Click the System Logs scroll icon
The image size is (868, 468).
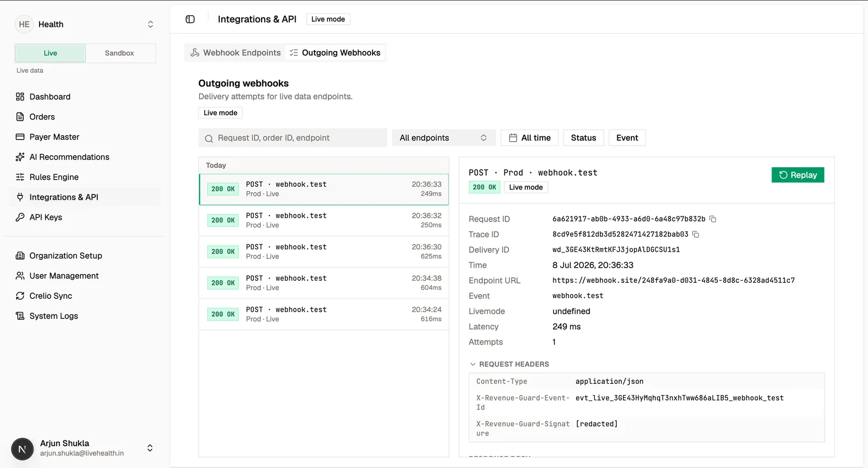[20, 316]
